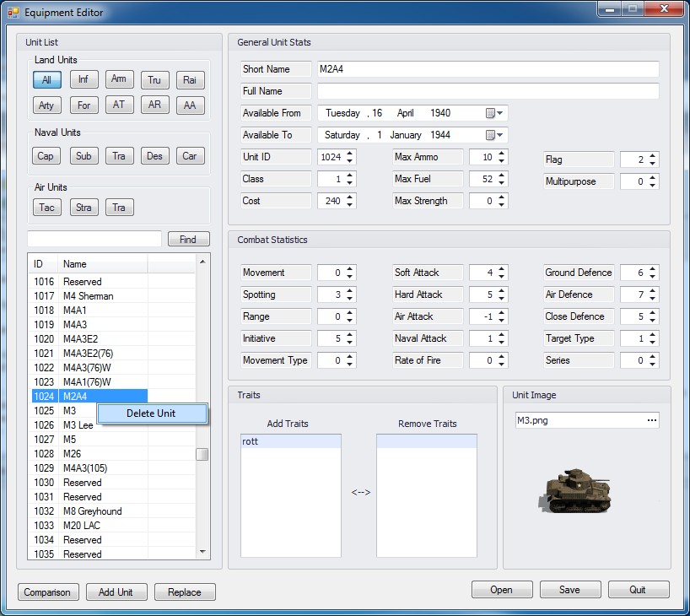Click the scrollbar thumb in unit list

[x=202, y=454]
